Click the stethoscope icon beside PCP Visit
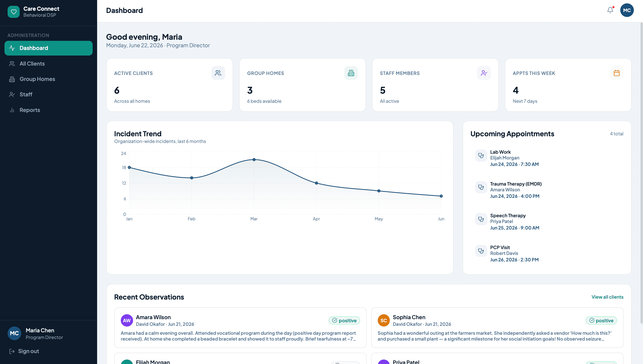Screen dimensions: 643x364 tap(481, 251)
